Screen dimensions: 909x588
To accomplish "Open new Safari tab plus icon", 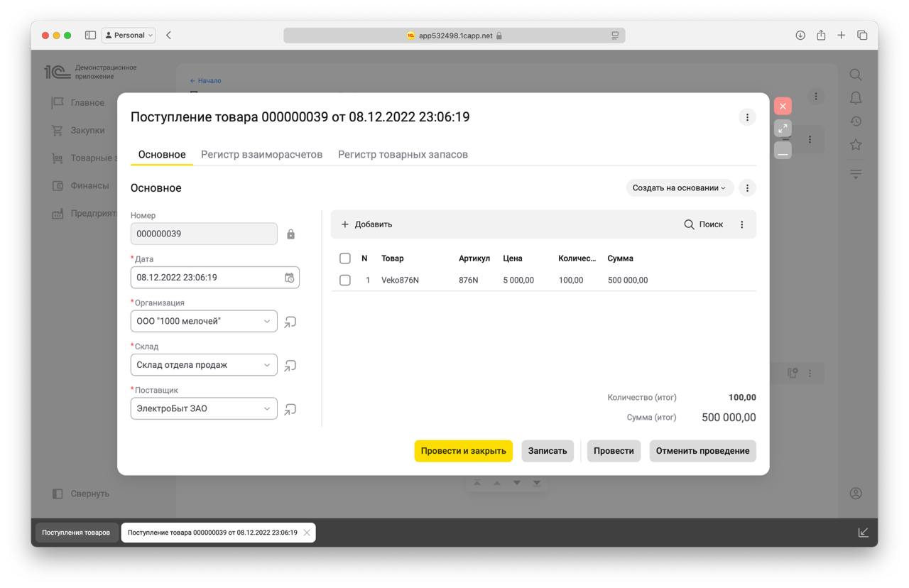I will (842, 35).
